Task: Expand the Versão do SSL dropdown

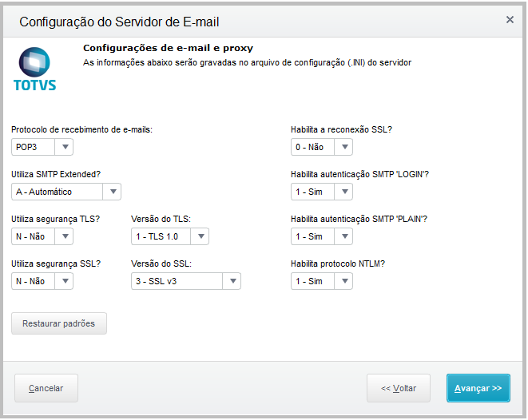Action: pos(185,281)
